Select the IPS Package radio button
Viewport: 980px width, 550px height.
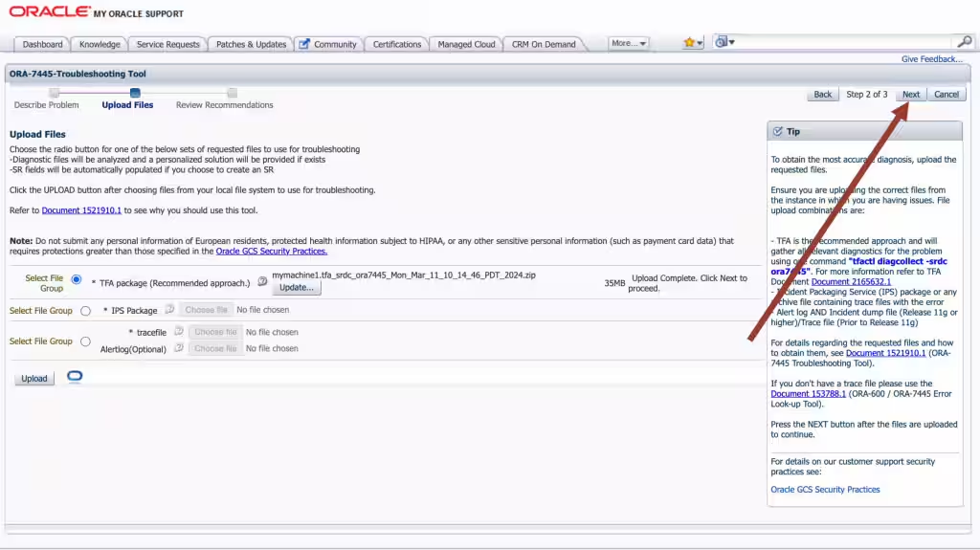tap(85, 311)
